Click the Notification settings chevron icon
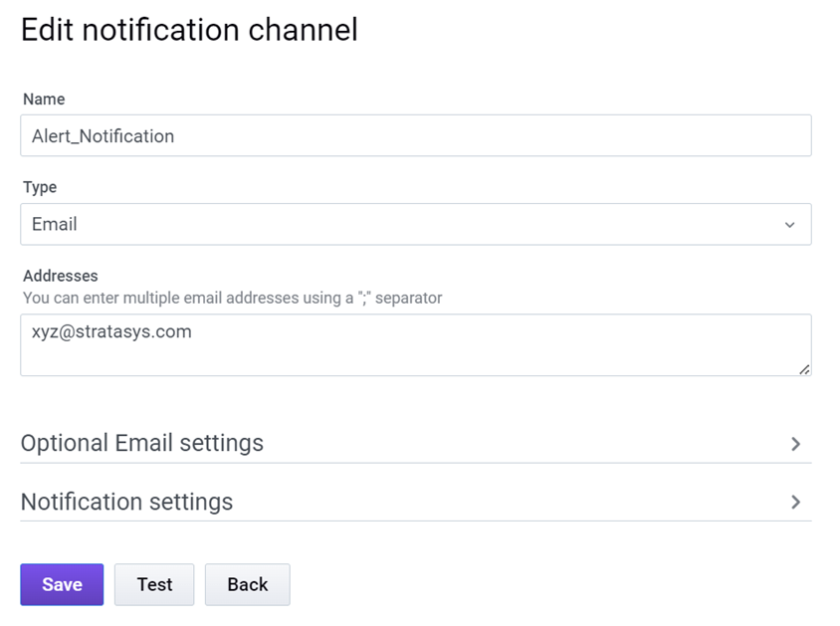The width and height of the screenshot is (840, 626). coord(795,503)
